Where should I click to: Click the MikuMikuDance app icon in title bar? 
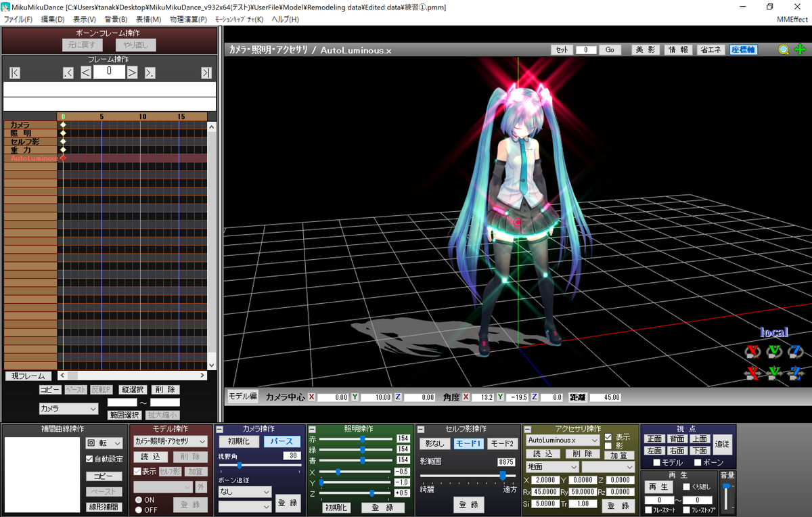click(x=5, y=6)
